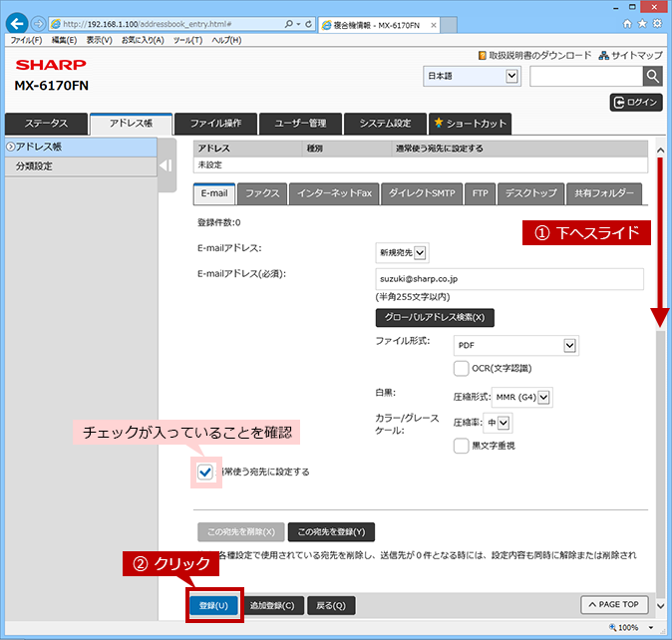Click the 未設定 address row
Screen dimensions: 672x640
point(421,164)
